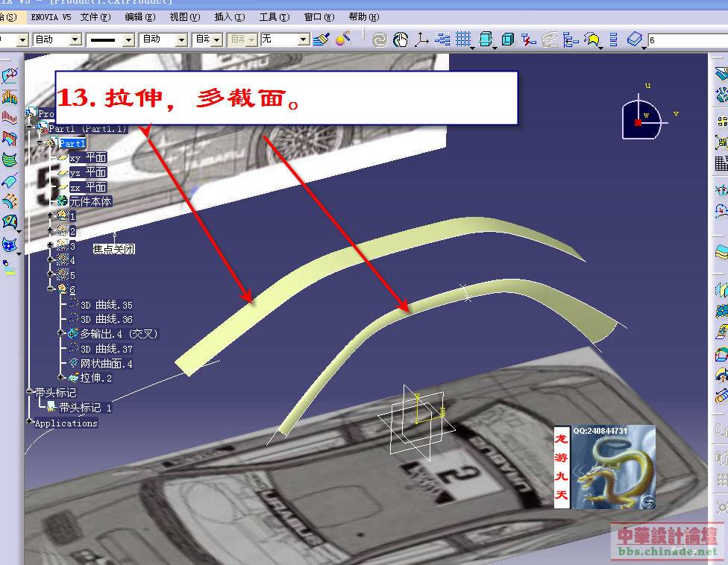Select 3D 曲线.36 in tree
Image resolution: width=728 pixels, height=565 pixels.
tap(107, 319)
